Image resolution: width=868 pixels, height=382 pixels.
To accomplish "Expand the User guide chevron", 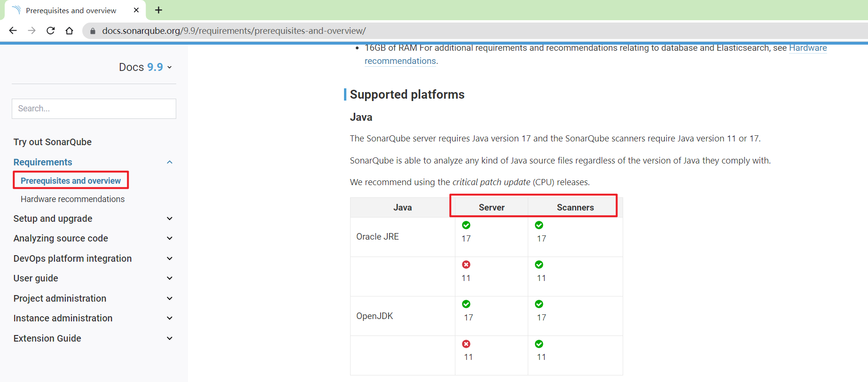I will point(170,278).
